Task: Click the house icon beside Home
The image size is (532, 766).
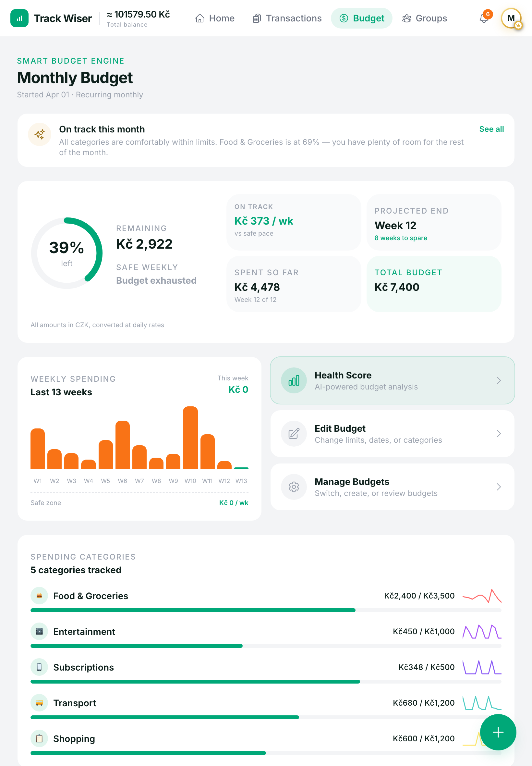Action: 200,18
